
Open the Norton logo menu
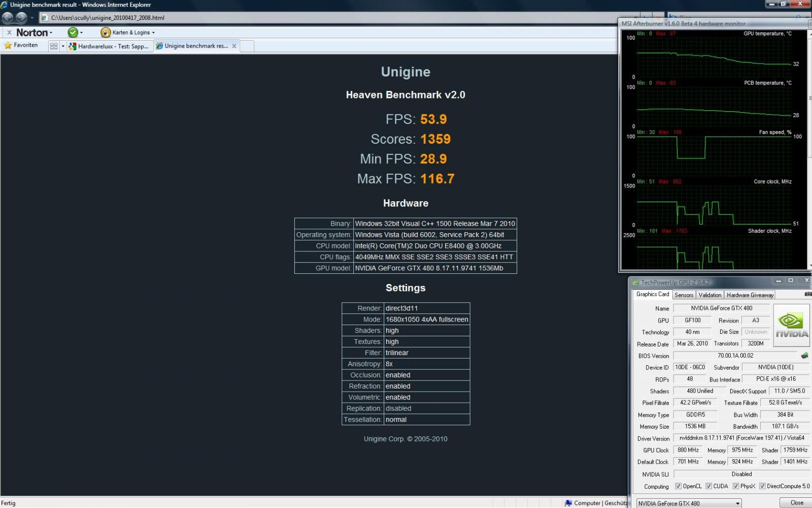(34, 33)
